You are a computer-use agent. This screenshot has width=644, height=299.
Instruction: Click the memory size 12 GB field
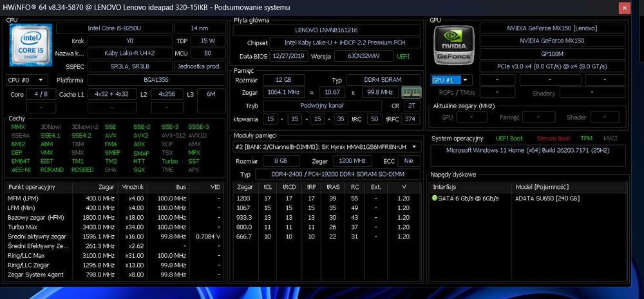283,80
